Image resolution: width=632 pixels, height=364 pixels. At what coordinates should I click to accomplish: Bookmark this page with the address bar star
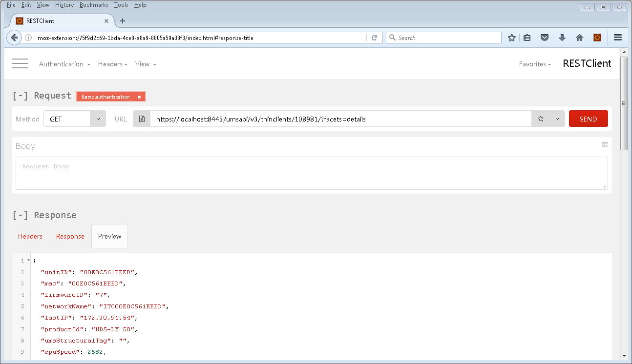pos(511,38)
